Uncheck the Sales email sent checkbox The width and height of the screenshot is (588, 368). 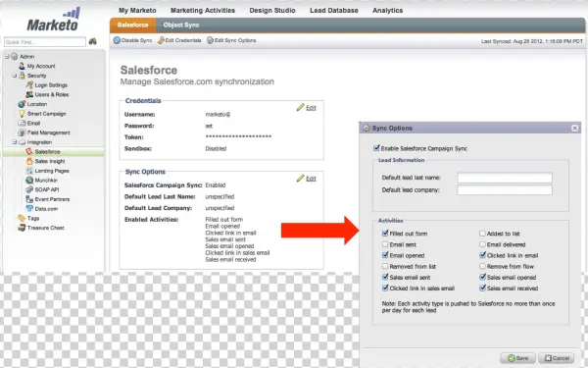385,277
